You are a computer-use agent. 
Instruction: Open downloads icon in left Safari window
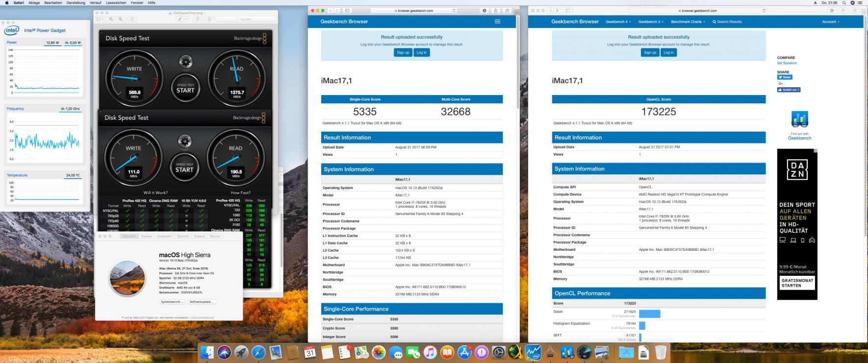click(485, 10)
